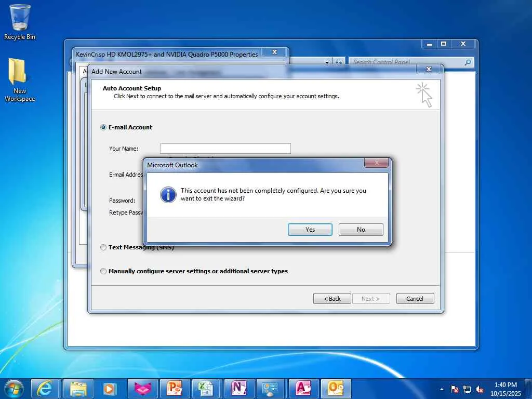The image size is (532, 399).
Task: Click the Control Panel refresh button
Action: click(x=339, y=62)
